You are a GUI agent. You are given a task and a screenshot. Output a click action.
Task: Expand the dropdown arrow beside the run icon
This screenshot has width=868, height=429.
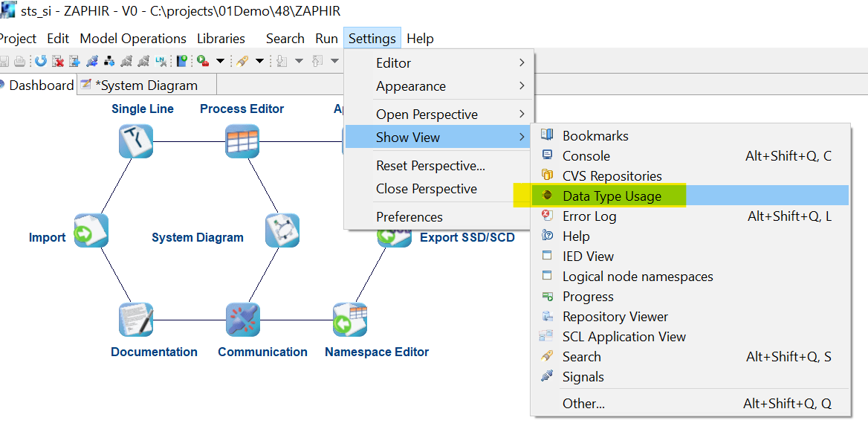[x=219, y=61]
